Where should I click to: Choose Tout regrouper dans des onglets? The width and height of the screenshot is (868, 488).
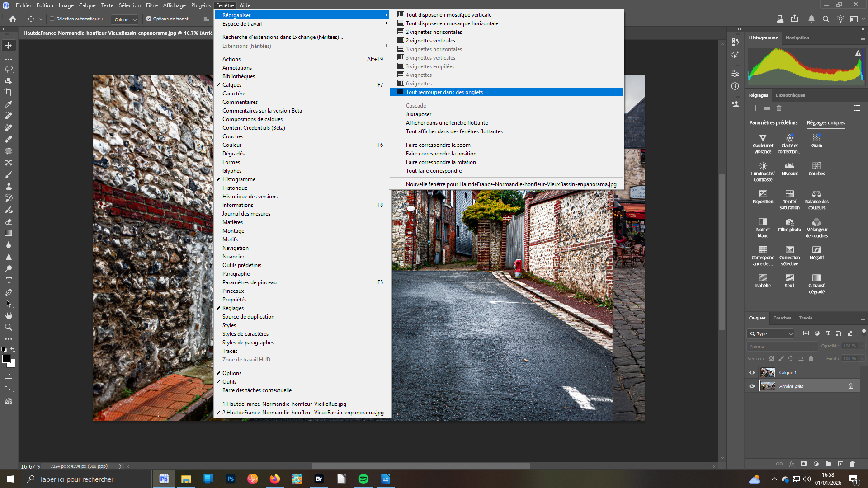point(444,92)
